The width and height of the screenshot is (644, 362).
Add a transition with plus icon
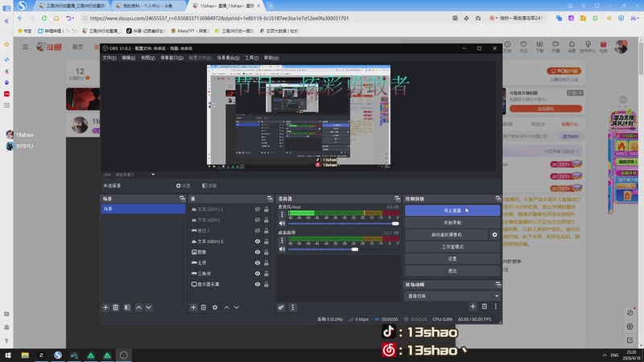pos(473,306)
